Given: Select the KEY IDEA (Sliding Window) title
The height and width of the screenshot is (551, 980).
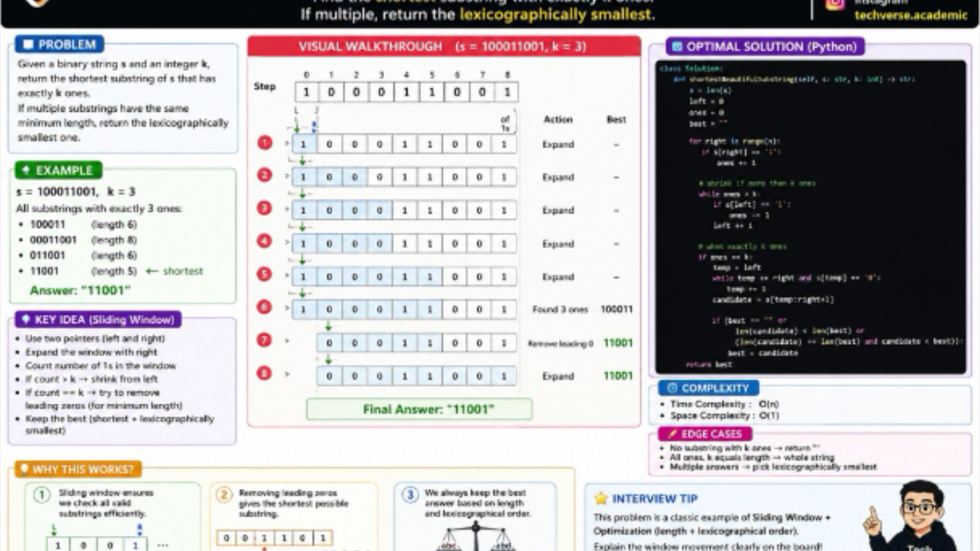Looking at the screenshot, I should (105, 320).
